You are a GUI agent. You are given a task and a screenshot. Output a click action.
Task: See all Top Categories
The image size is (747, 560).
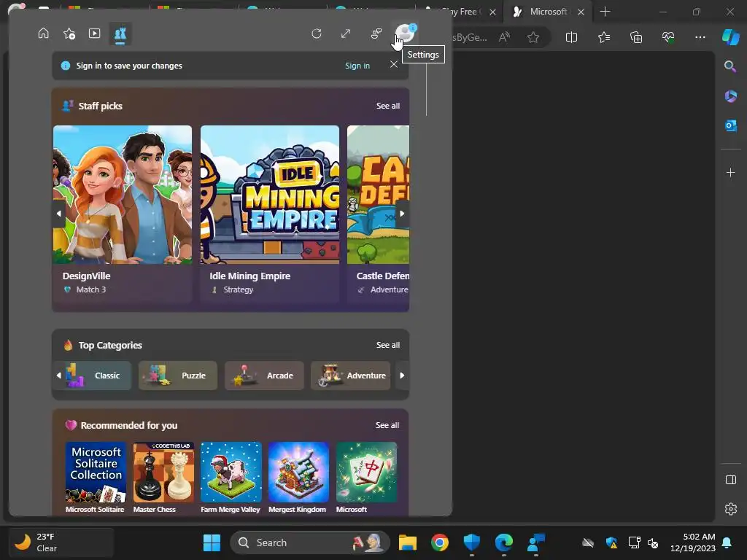(388, 345)
